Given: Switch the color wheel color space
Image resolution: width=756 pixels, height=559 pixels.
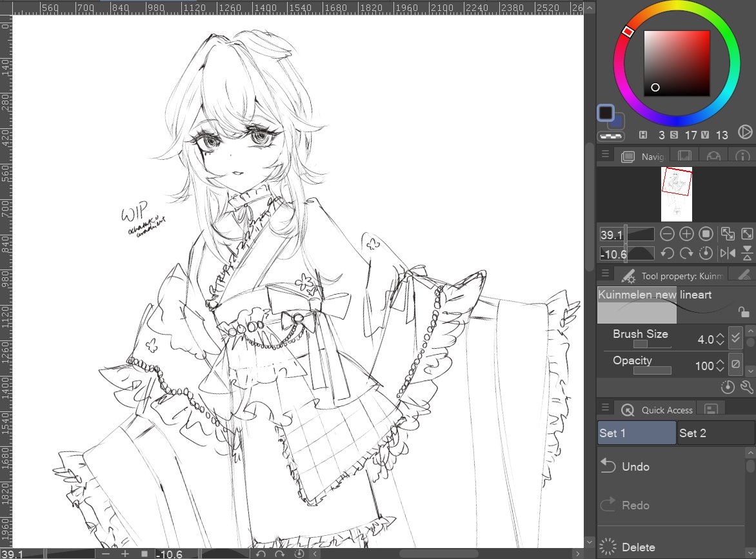Looking at the screenshot, I should click(745, 132).
